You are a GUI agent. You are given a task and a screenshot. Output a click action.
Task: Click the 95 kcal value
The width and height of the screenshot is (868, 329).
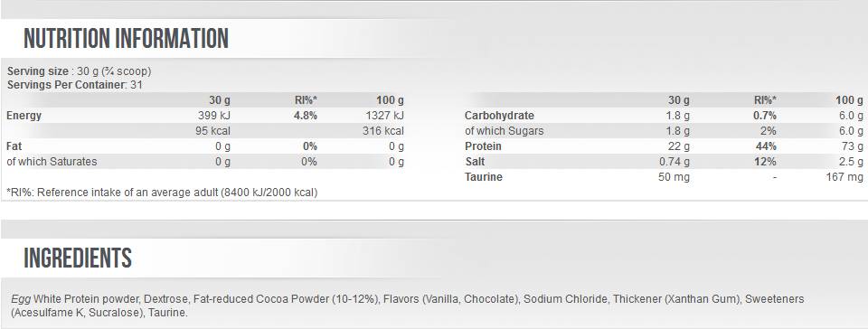click(212, 131)
